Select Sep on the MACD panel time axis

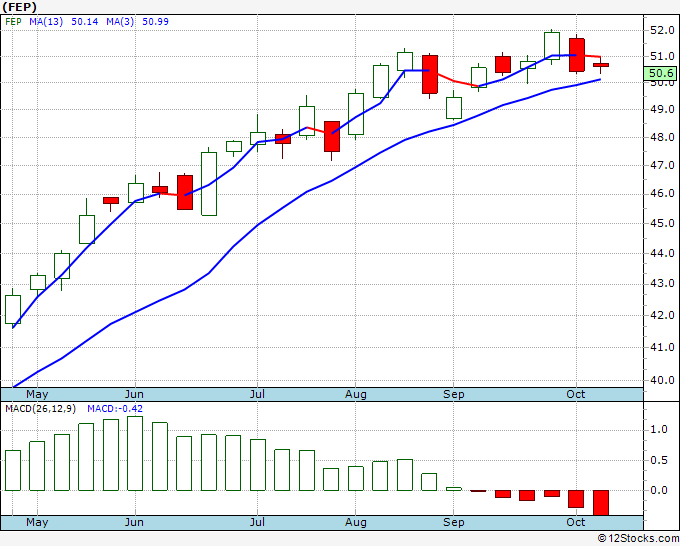[454, 522]
